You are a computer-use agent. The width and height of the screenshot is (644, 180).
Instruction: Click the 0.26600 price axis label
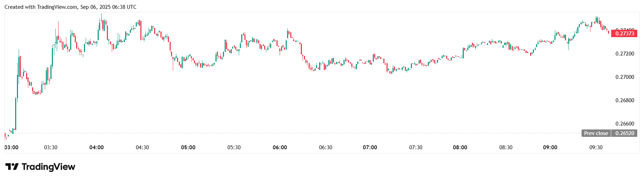[625, 124]
